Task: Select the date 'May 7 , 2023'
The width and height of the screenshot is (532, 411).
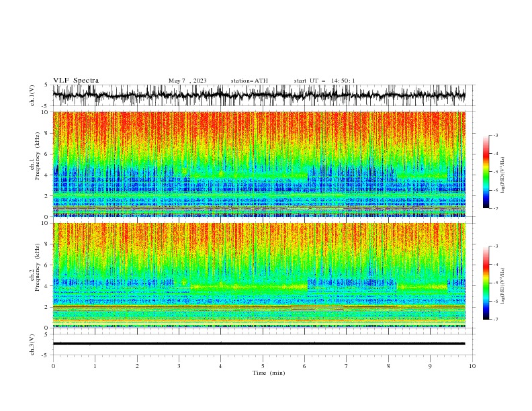Action: [x=187, y=81]
